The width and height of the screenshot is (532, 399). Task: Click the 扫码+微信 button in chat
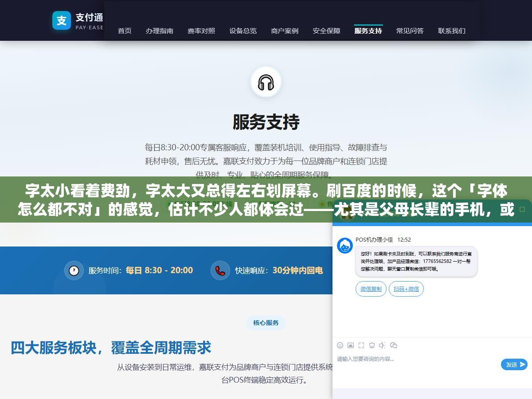coord(406,289)
